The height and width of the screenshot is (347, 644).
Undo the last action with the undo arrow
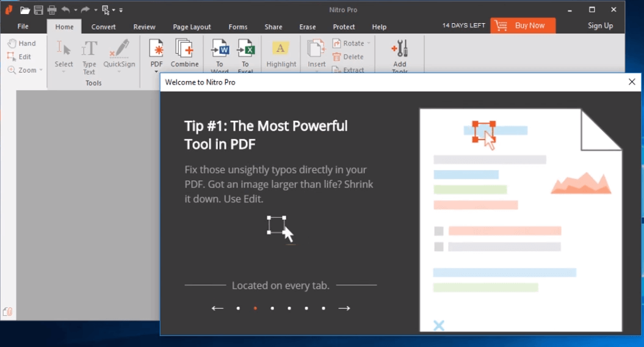click(65, 9)
